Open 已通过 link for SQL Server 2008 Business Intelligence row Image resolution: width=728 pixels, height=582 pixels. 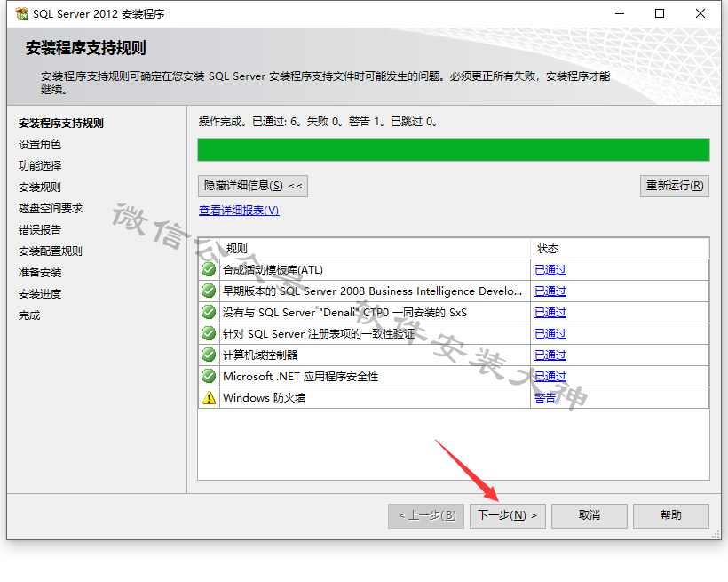click(x=550, y=291)
